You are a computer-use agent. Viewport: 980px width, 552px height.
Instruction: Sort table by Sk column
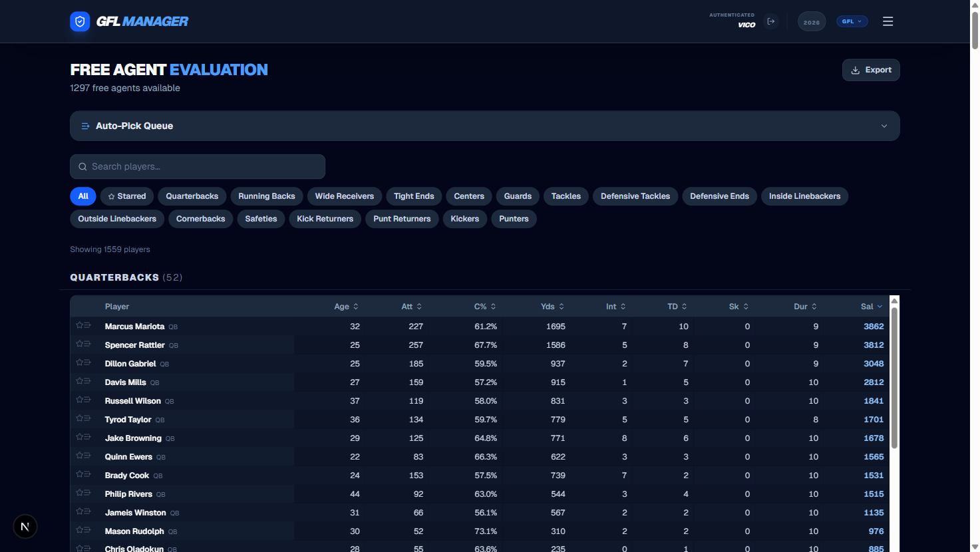coord(738,307)
